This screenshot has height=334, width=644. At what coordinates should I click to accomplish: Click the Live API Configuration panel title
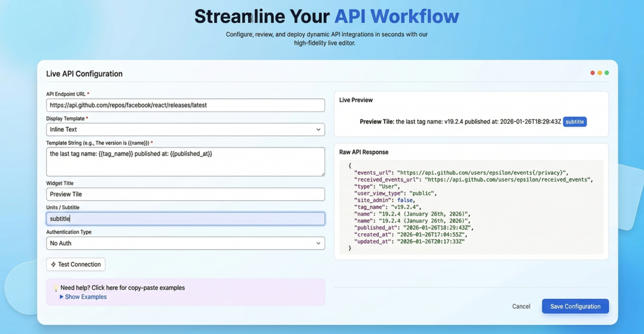84,74
